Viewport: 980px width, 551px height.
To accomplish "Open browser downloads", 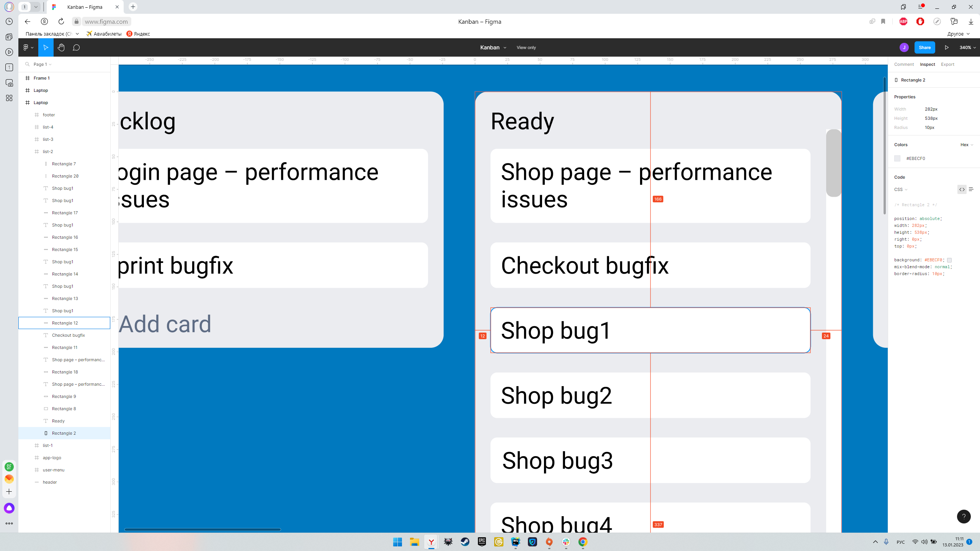I will [x=971, y=21].
